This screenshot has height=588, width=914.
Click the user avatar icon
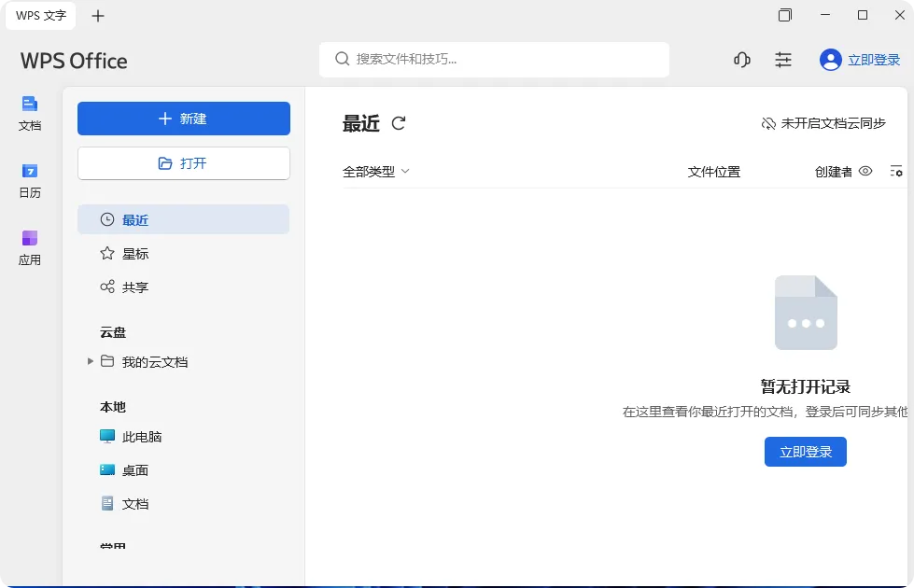(830, 60)
